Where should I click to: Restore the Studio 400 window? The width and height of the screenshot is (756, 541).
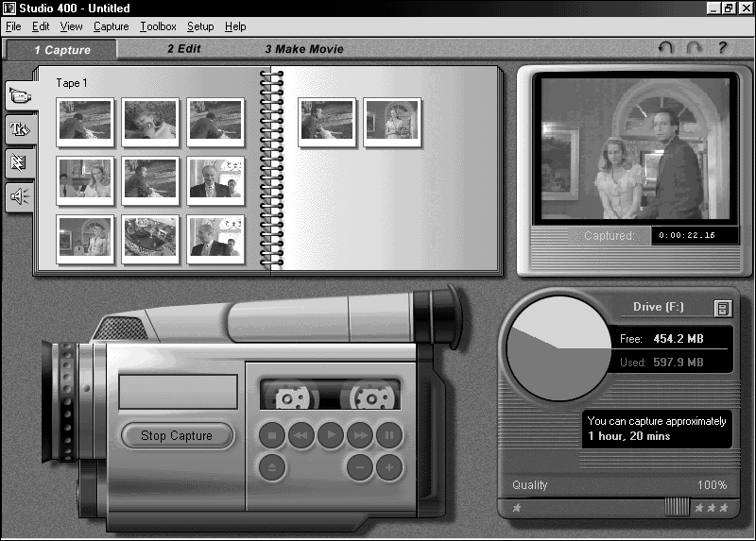tap(728, 8)
